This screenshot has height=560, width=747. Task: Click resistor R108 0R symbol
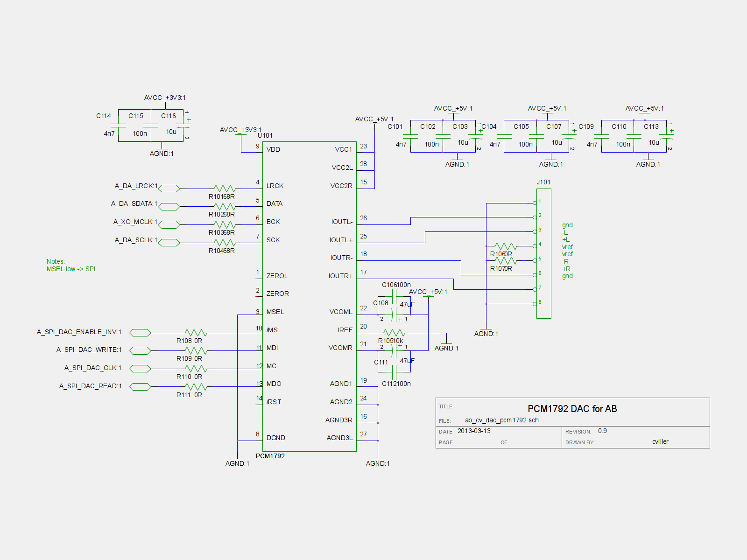(196, 333)
